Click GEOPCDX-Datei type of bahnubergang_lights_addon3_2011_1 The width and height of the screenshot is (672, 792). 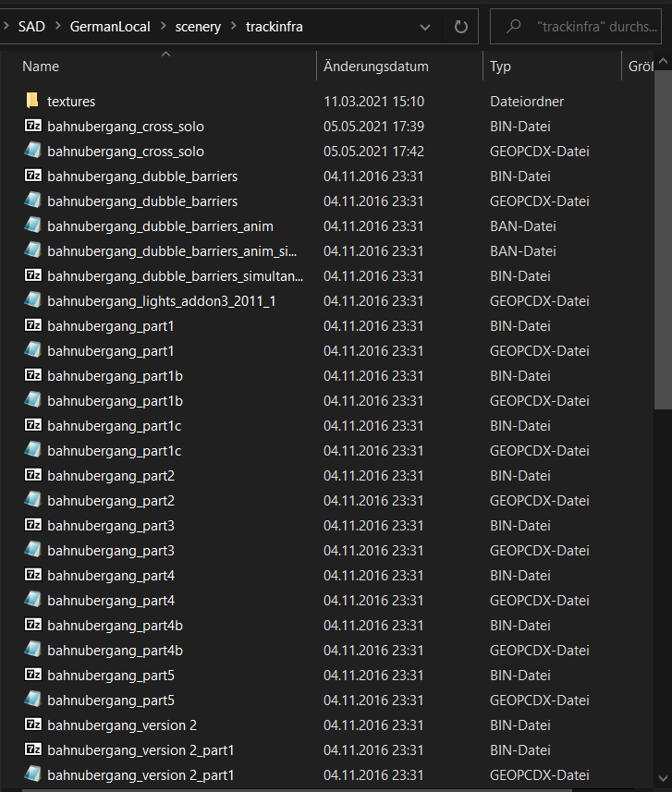click(x=539, y=300)
